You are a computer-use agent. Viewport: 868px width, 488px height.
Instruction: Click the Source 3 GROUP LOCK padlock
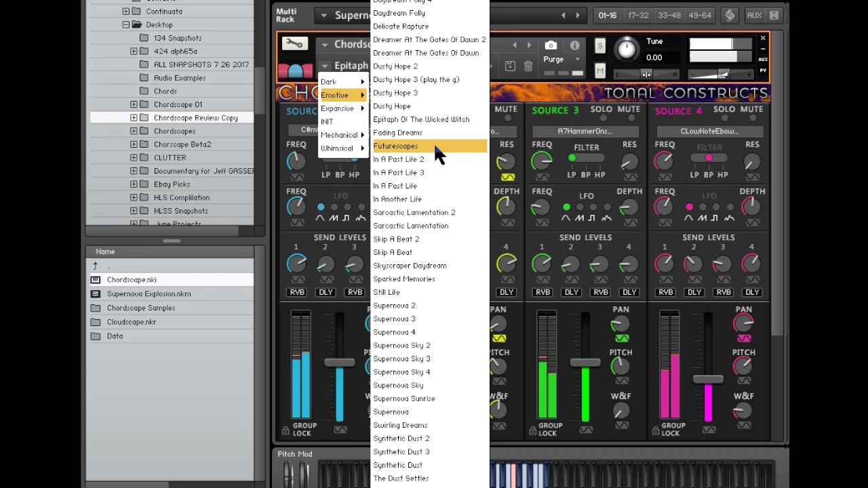532,430
